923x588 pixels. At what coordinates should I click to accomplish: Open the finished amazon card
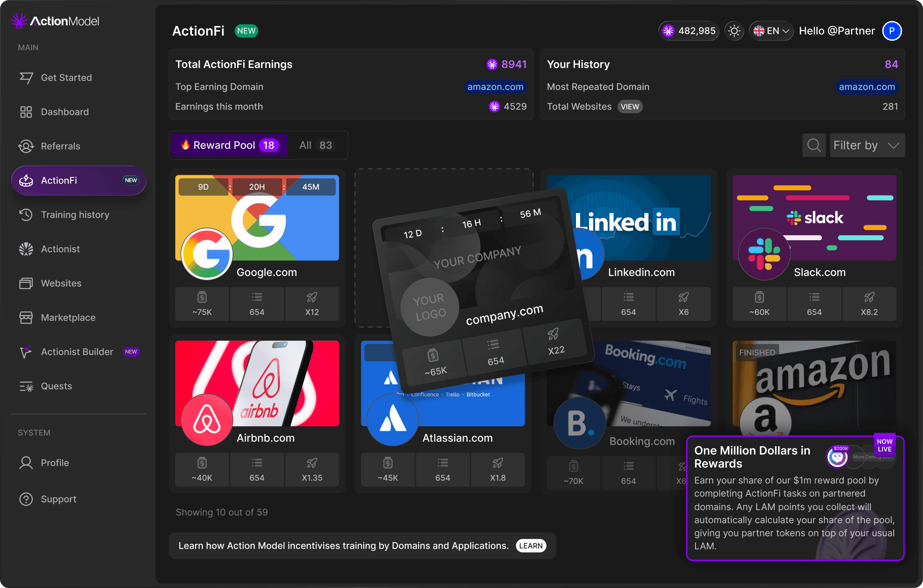point(814,383)
